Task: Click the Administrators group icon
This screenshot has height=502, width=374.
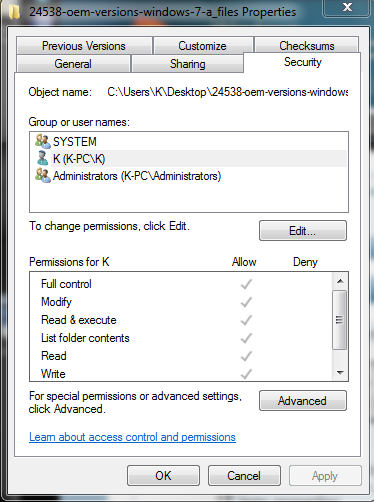Action: coord(43,175)
